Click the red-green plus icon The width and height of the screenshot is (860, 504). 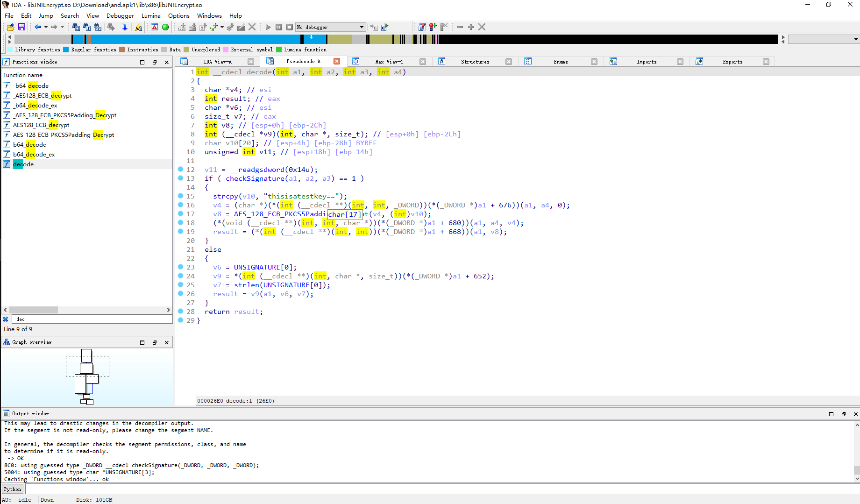coord(433,27)
